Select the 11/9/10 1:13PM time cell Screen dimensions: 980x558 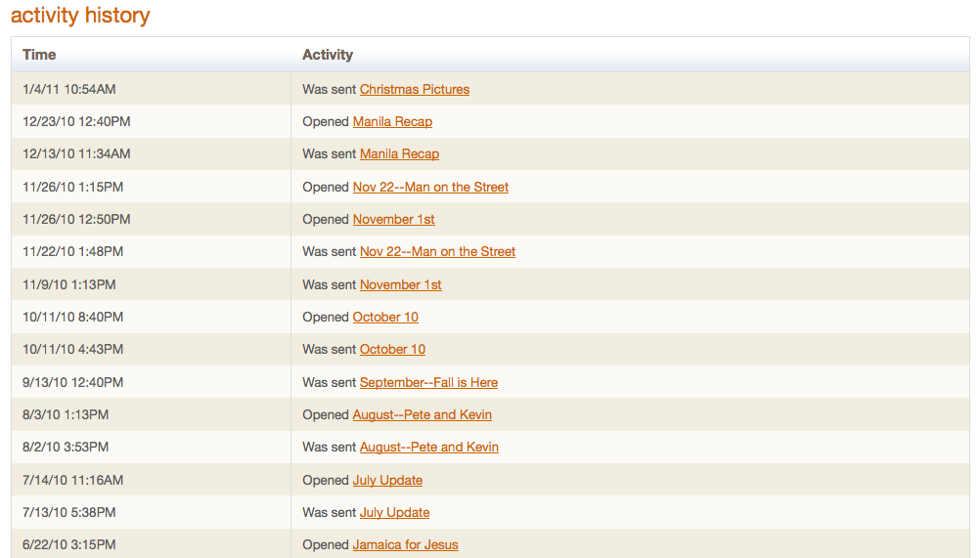point(151,284)
